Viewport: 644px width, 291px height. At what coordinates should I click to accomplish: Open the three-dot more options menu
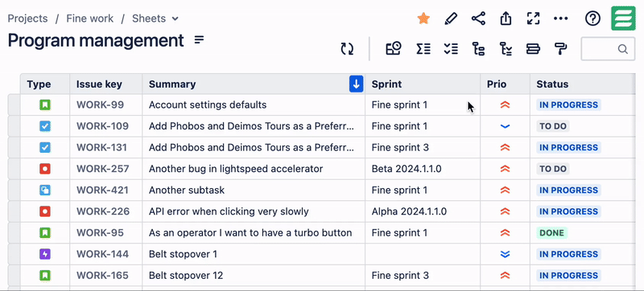560,18
